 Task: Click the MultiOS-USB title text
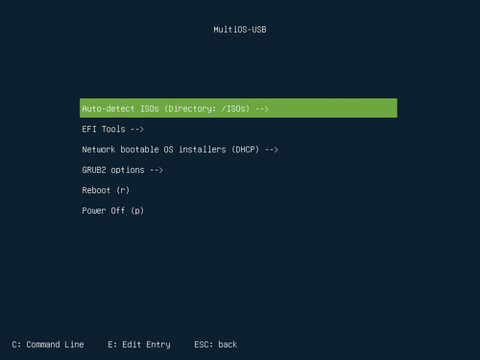pos(240,29)
